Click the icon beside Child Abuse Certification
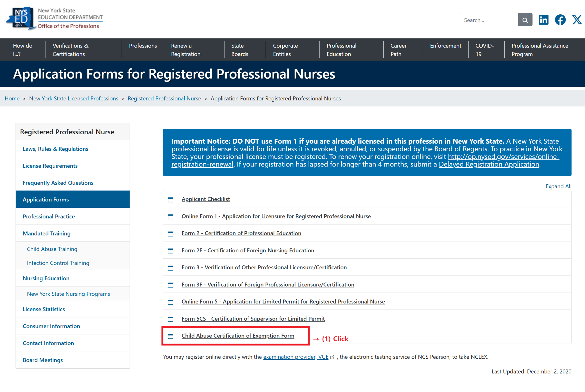 170,336
